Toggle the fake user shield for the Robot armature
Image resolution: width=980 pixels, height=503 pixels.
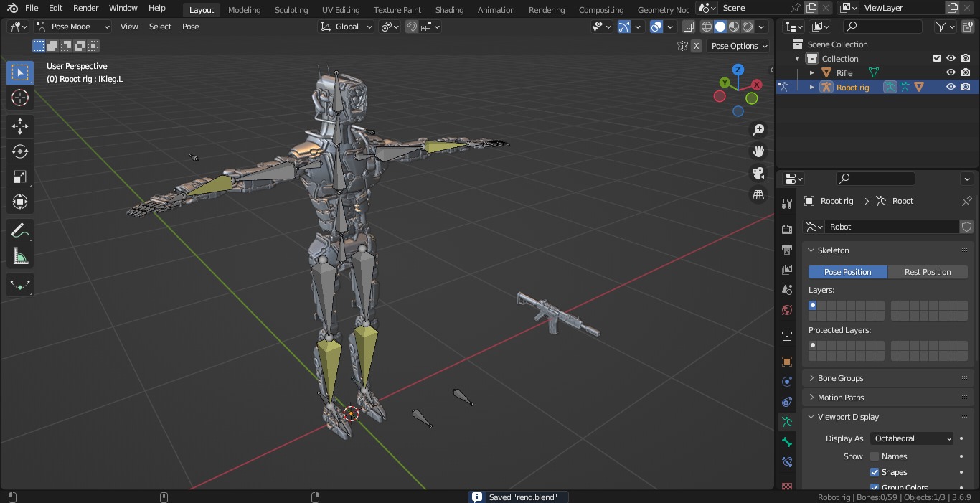(967, 227)
